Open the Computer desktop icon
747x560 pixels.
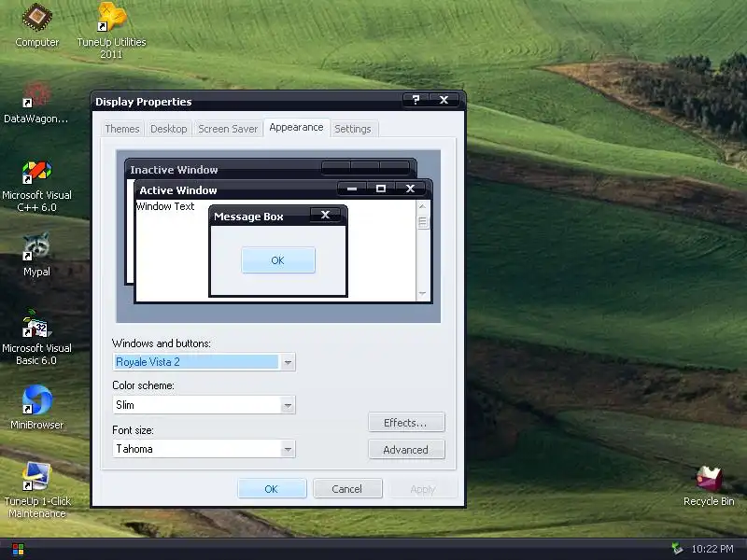[x=36, y=25]
